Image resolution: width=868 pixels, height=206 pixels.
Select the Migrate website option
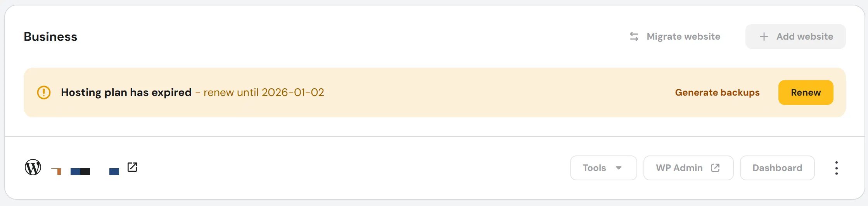(683, 37)
